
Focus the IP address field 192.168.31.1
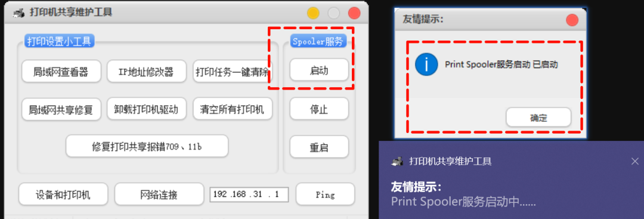tap(249, 195)
